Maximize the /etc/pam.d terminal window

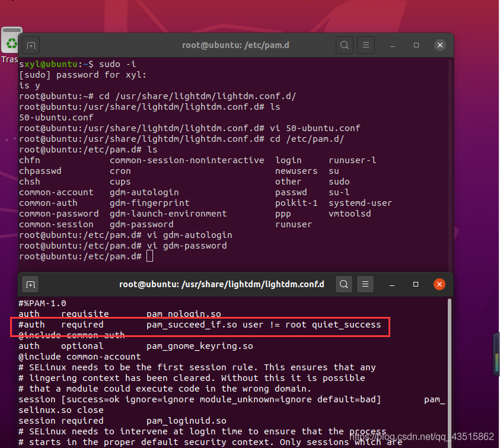pyautogui.click(x=416, y=45)
